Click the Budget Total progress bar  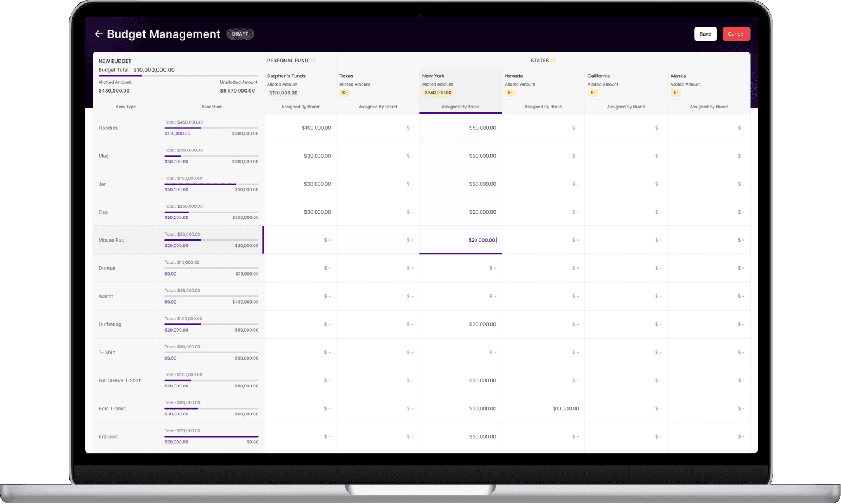pyautogui.click(x=178, y=76)
